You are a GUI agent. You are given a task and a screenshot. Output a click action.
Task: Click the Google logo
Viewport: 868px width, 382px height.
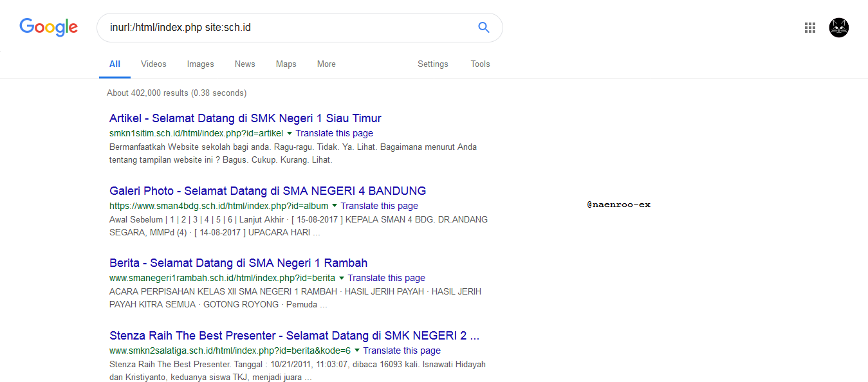pos(49,27)
